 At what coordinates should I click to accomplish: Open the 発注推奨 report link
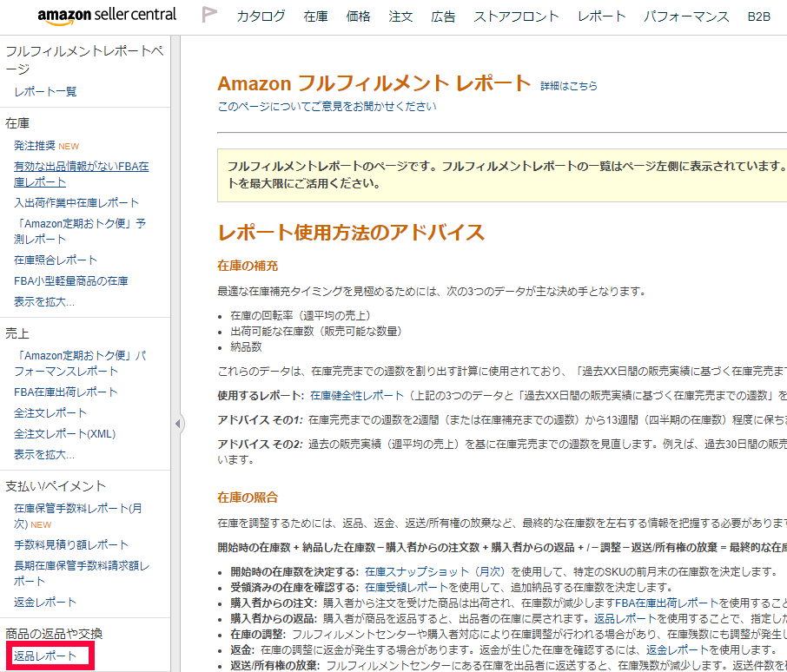tap(35, 145)
